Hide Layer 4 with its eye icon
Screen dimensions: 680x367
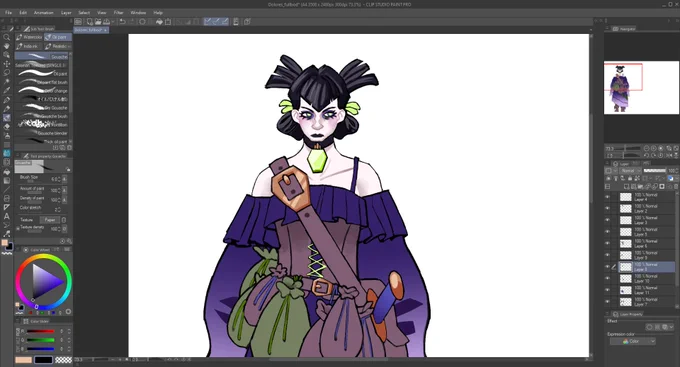click(x=607, y=197)
